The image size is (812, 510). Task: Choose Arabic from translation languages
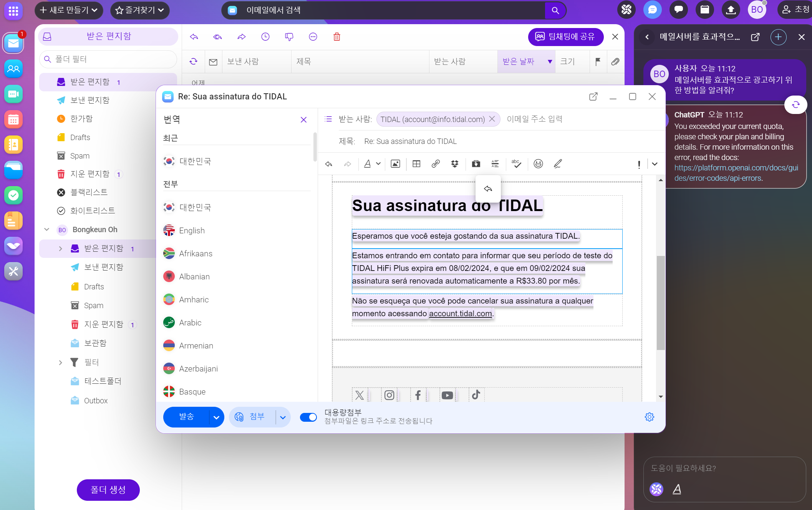pos(190,323)
